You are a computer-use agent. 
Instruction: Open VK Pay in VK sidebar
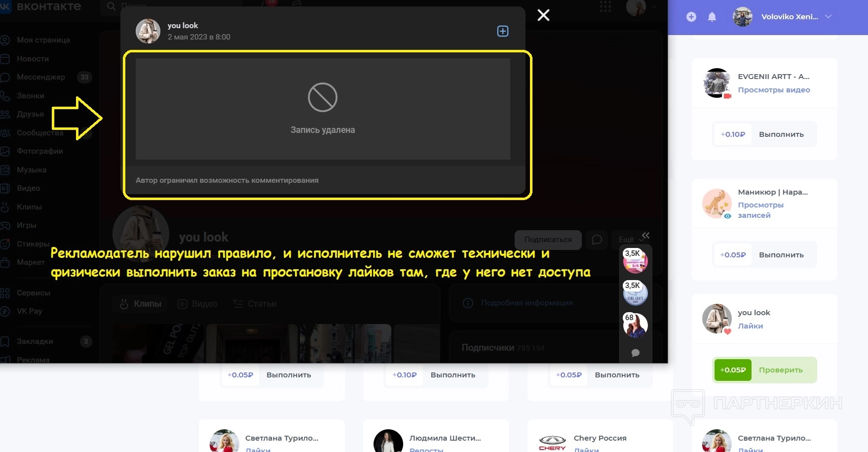29,311
